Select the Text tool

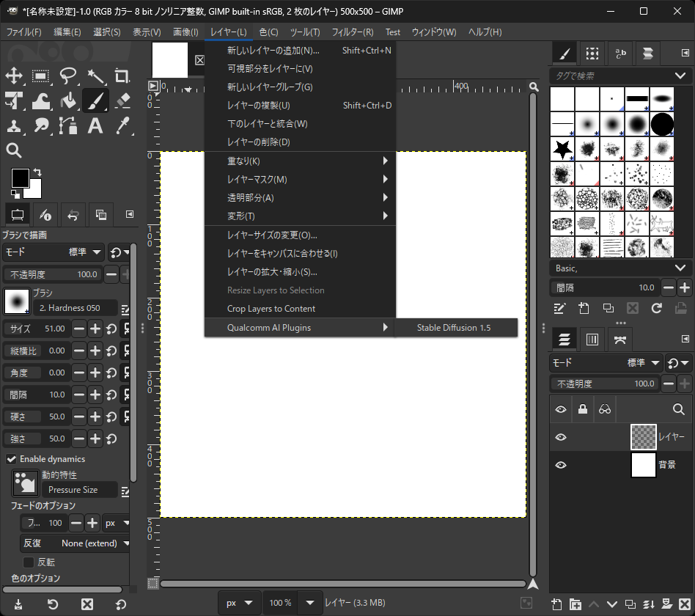point(95,126)
